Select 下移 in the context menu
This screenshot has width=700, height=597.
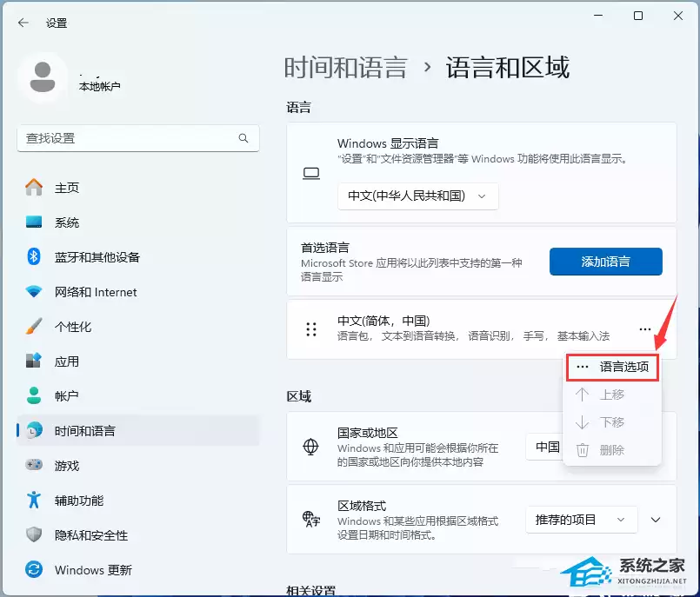coord(612,422)
